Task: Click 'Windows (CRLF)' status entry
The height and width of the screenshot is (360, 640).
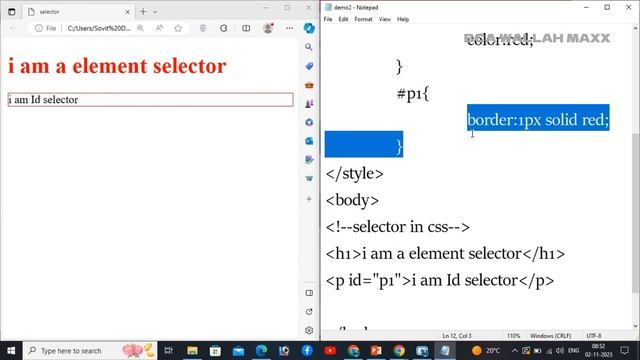Action: pos(550,336)
